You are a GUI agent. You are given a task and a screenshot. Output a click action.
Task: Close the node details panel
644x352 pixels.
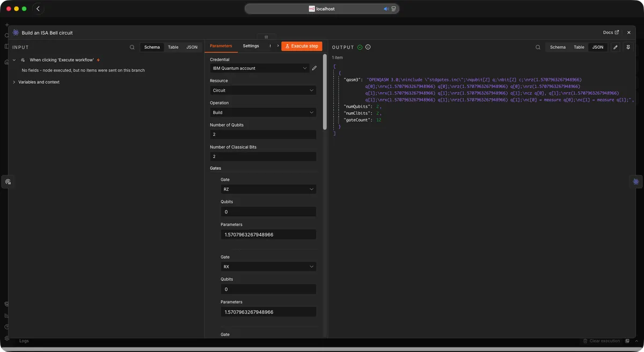(629, 33)
